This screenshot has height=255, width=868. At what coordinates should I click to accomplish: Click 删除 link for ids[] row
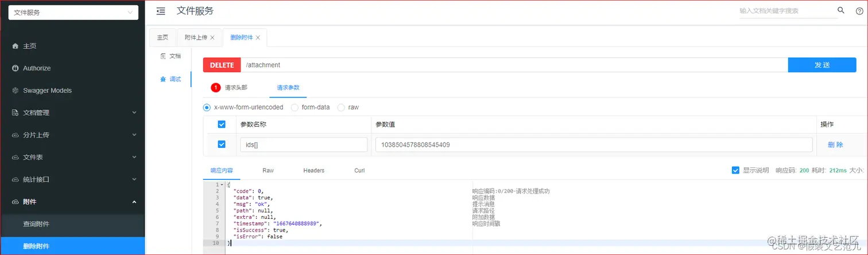tap(835, 145)
